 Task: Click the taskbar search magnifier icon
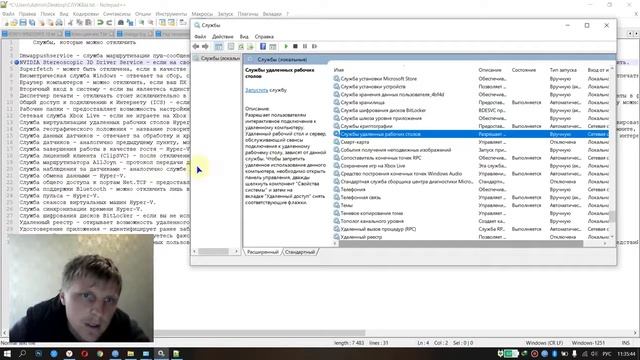coord(22,353)
